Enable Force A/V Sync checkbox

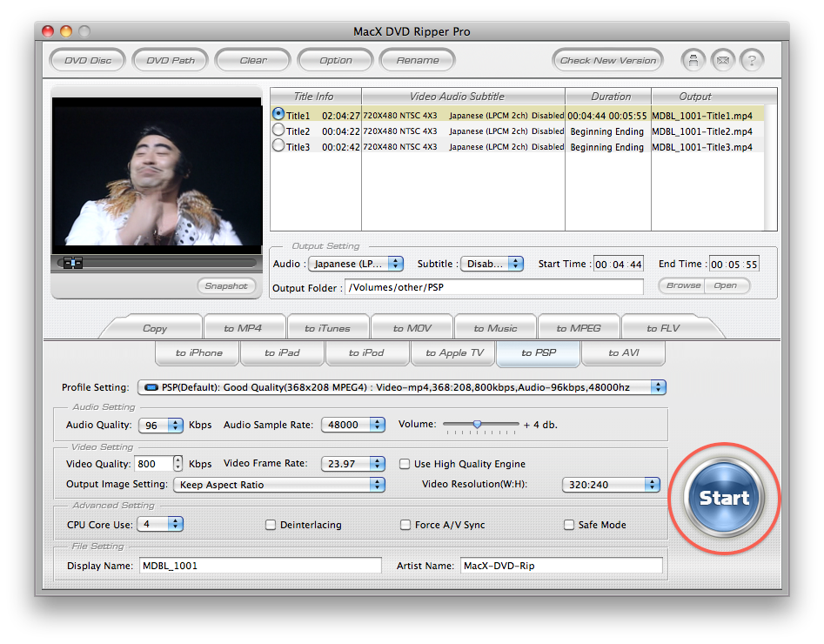[405, 525]
